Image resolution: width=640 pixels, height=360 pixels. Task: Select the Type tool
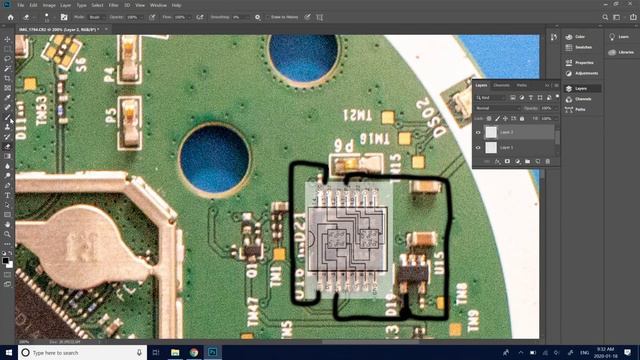click(x=7, y=196)
